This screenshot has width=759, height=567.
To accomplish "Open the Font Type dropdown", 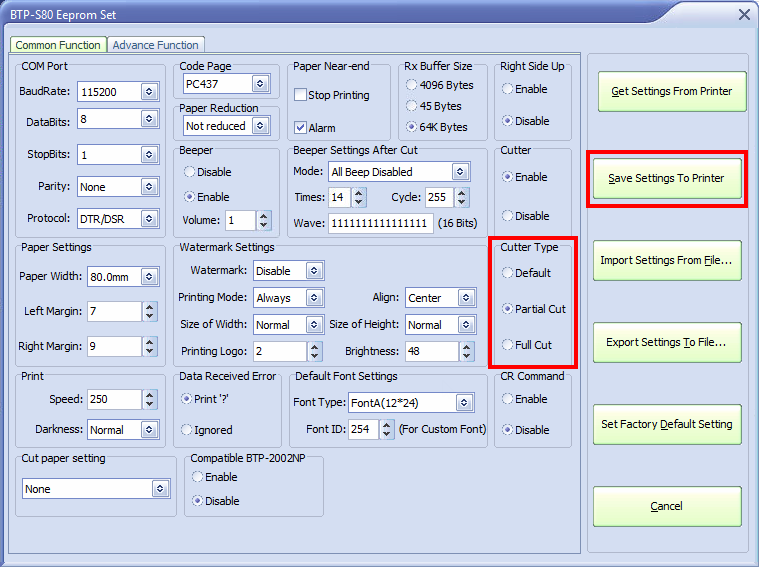I will click(464, 402).
